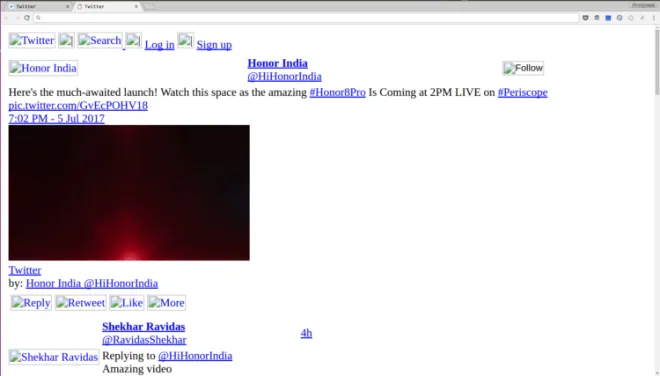Click the broken image between Twitter and Search
The height and width of the screenshot is (376, 660).
(66, 40)
